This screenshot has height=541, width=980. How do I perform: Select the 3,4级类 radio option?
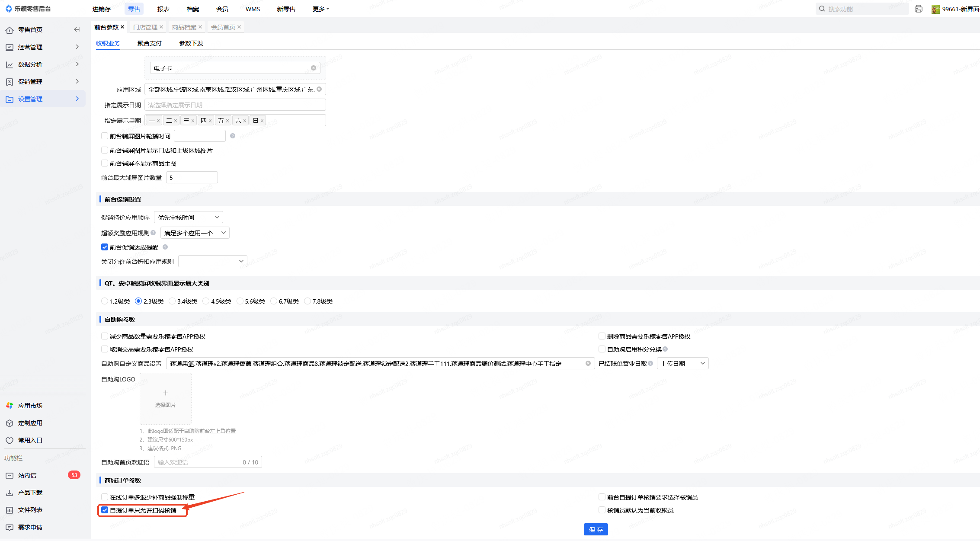coord(172,301)
